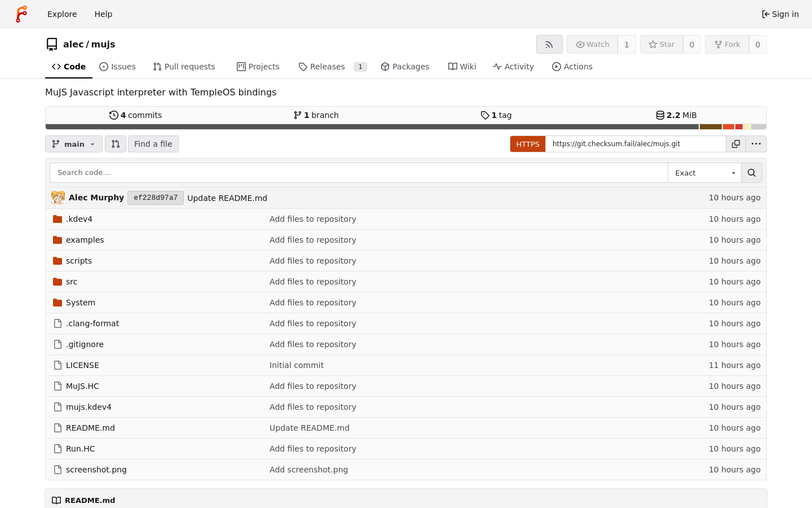
Task: Open the stargazers count 0
Action: pos(692,45)
